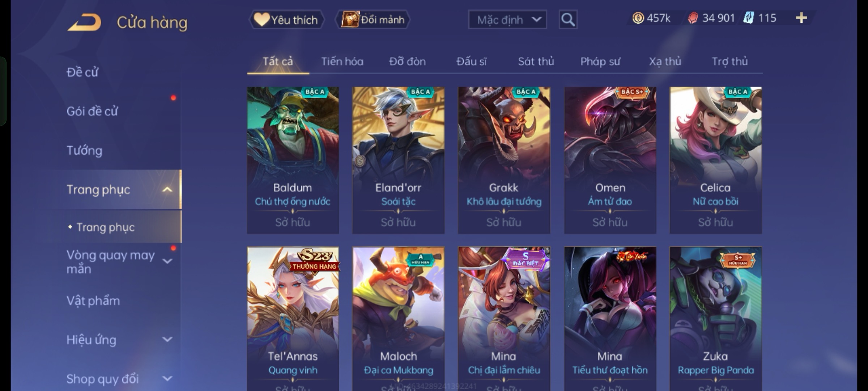This screenshot has height=391, width=868.
Task: Tap the gold coin currency icon
Action: click(x=638, y=18)
